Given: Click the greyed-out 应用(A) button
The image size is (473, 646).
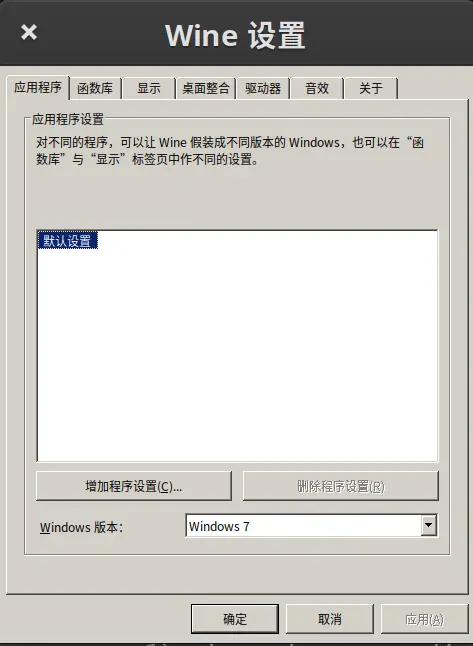Looking at the screenshot, I should coord(424,619).
